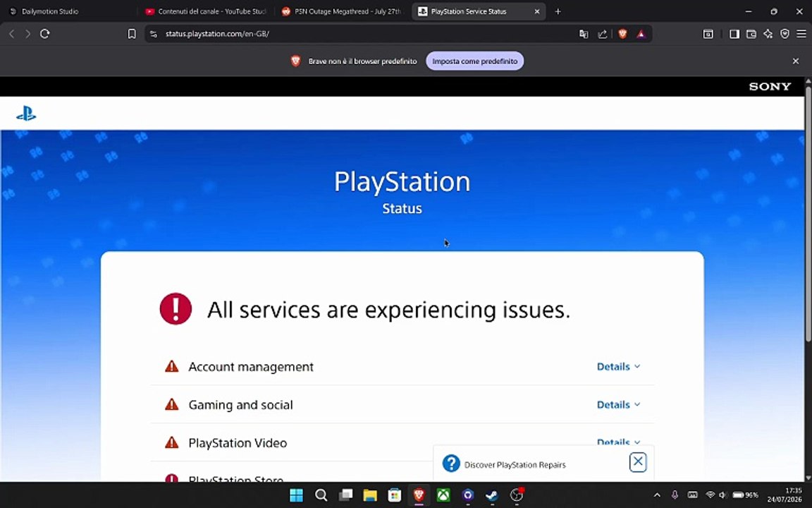
Task: Close the PlayStation Service Status tab
Action: 537,11
